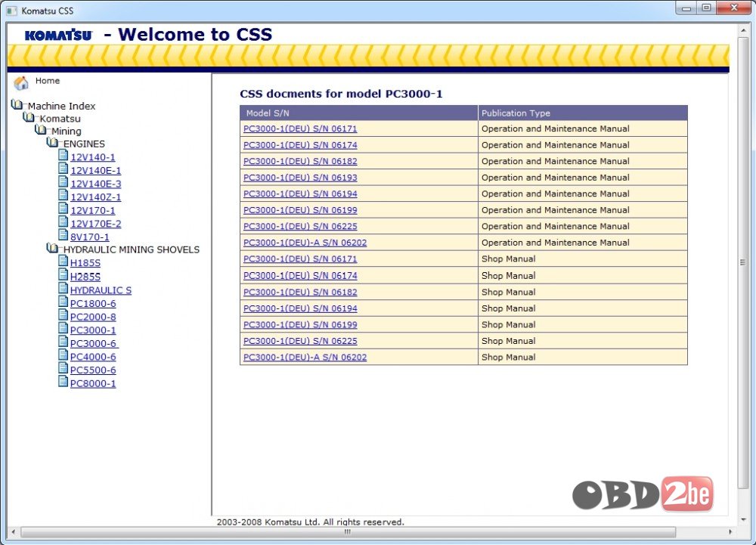Image resolution: width=756 pixels, height=545 pixels.
Task: Click the document icon beside 12V140-1
Action: pos(64,156)
